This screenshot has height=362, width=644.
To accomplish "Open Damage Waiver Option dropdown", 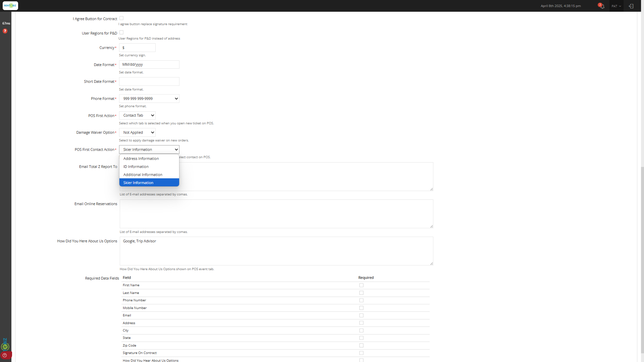I will 137,132.
